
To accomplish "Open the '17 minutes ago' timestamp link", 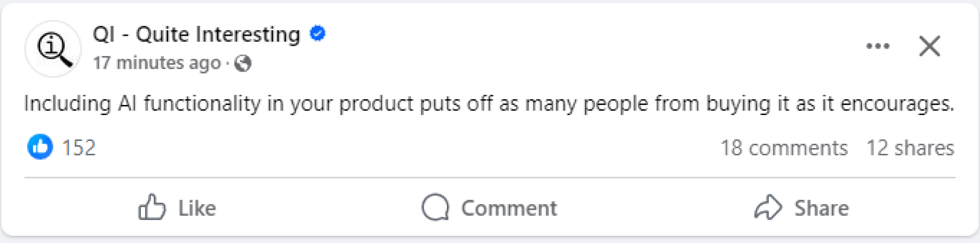I will [157, 63].
